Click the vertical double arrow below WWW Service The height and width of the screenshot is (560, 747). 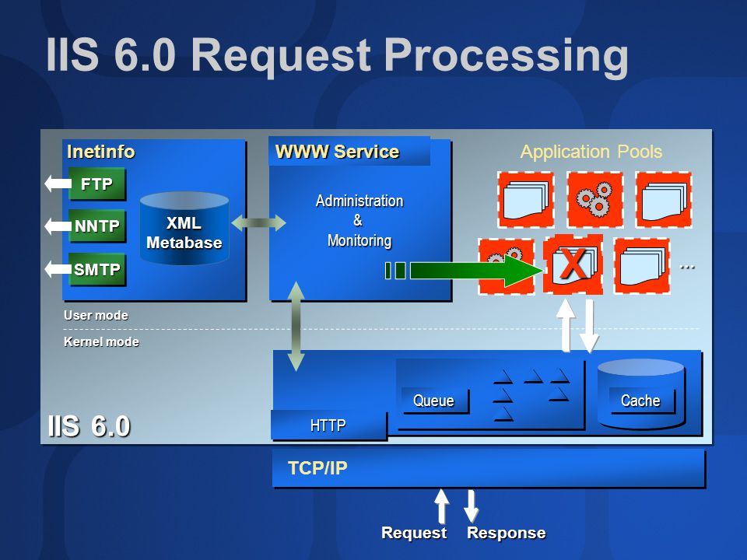(296, 326)
